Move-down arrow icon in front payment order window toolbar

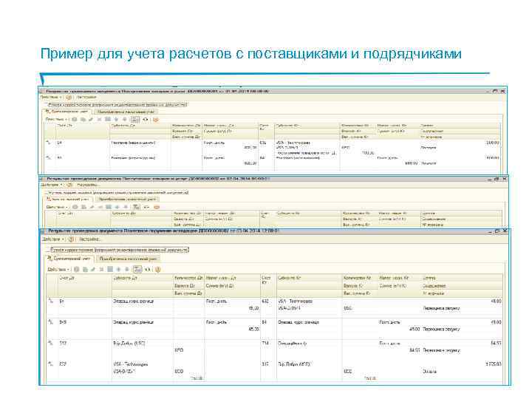tap(127, 270)
